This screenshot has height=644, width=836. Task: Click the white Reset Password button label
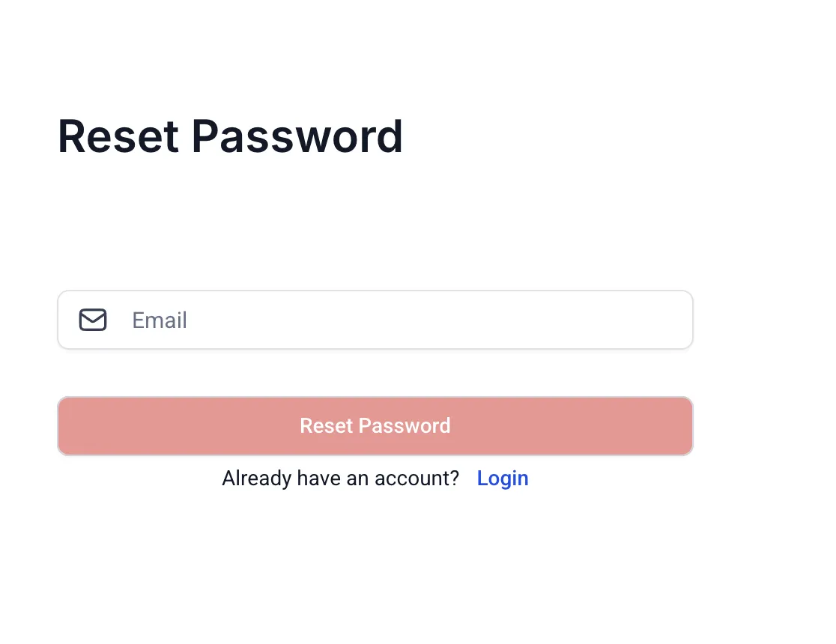point(375,426)
